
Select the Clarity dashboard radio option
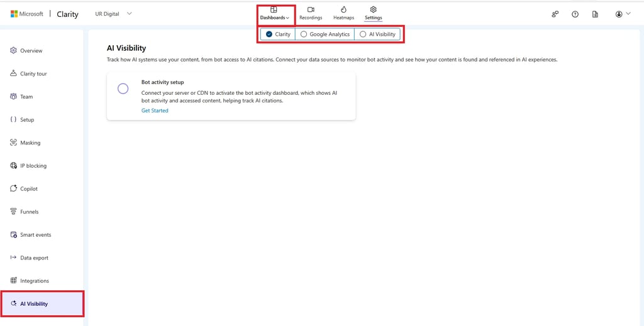(x=278, y=35)
